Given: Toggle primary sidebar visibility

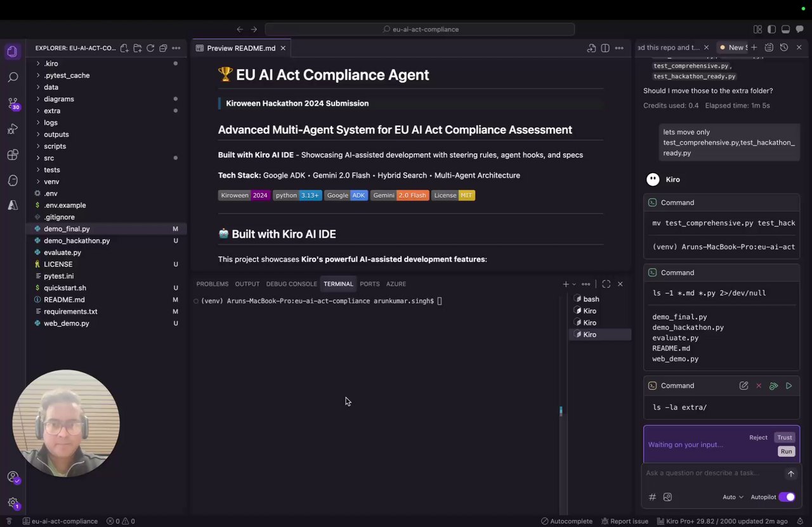Looking at the screenshot, I should tap(771, 29).
